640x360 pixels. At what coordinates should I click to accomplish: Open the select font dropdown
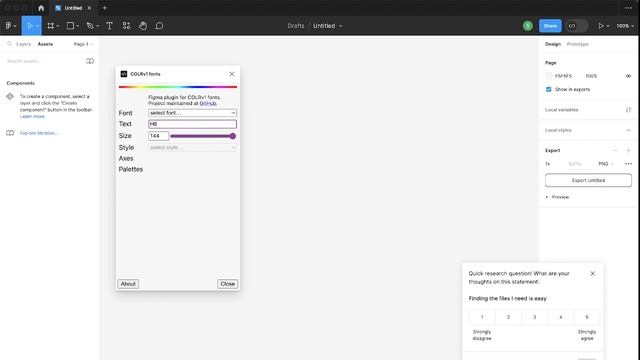pos(192,113)
